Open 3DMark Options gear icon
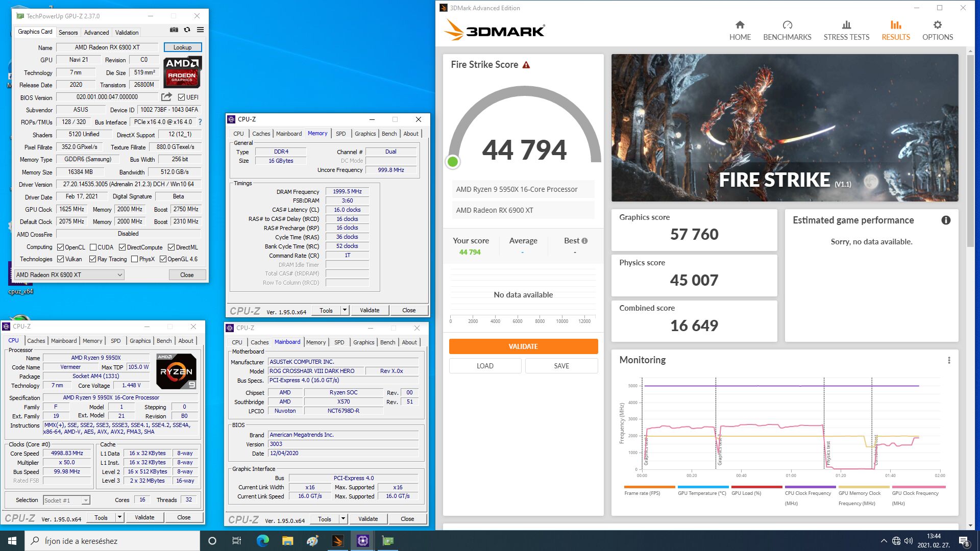The height and width of the screenshot is (551, 980). (x=937, y=25)
